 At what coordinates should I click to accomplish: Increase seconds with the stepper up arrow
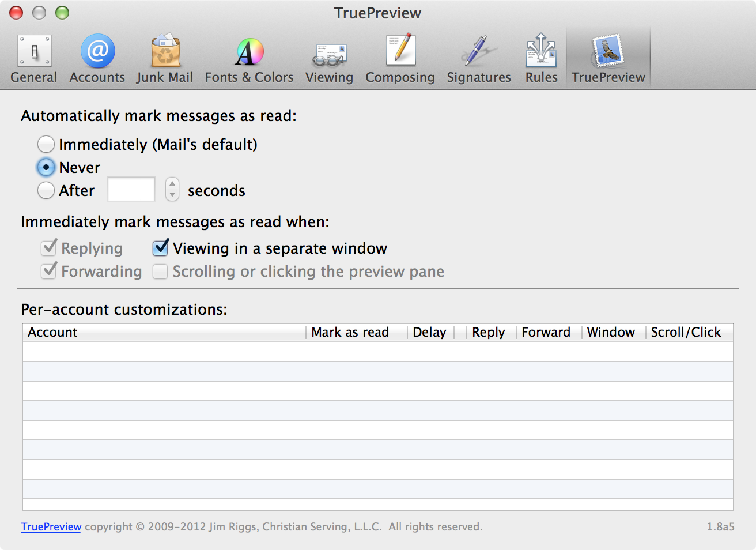172,184
